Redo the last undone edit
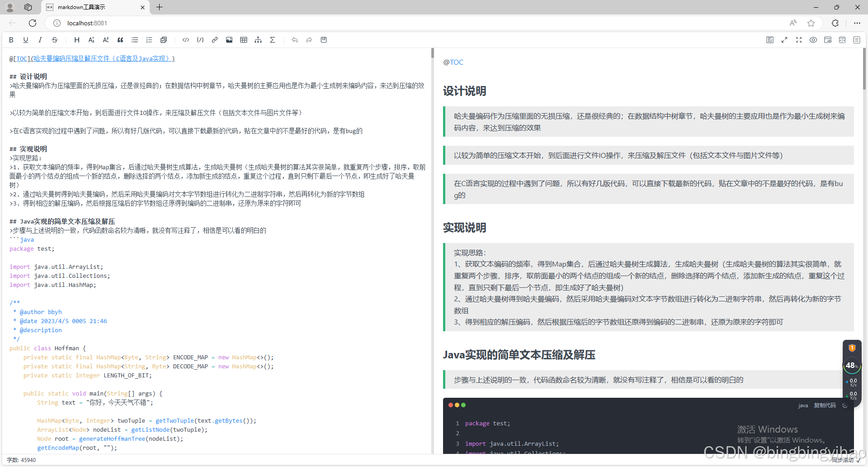 coord(309,40)
